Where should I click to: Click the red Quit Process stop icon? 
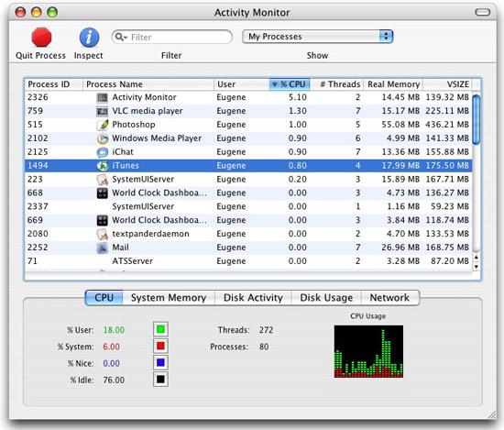(41, 38)
